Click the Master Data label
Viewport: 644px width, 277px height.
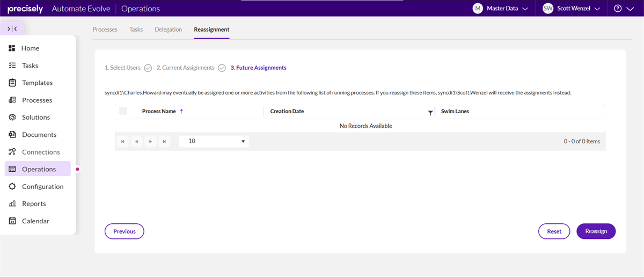502,9
